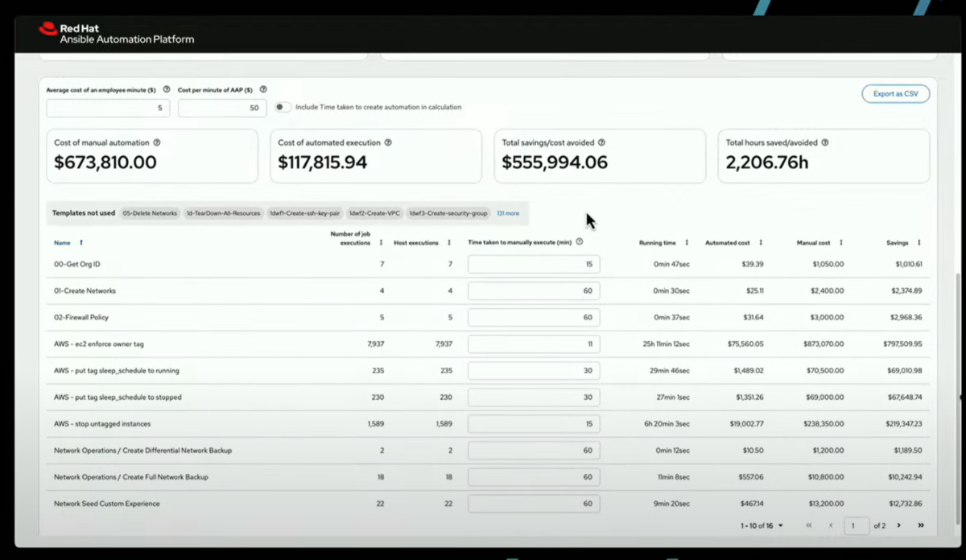Show help for Total savings/cost avoided
The width and height of the screenshot is (966, 560).
601,142
